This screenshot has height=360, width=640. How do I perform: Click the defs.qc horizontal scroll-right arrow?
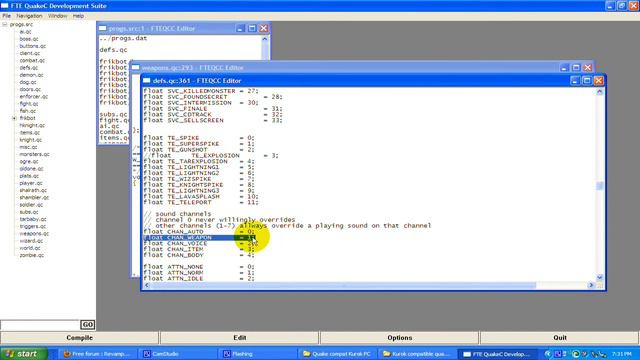point(591,285)
